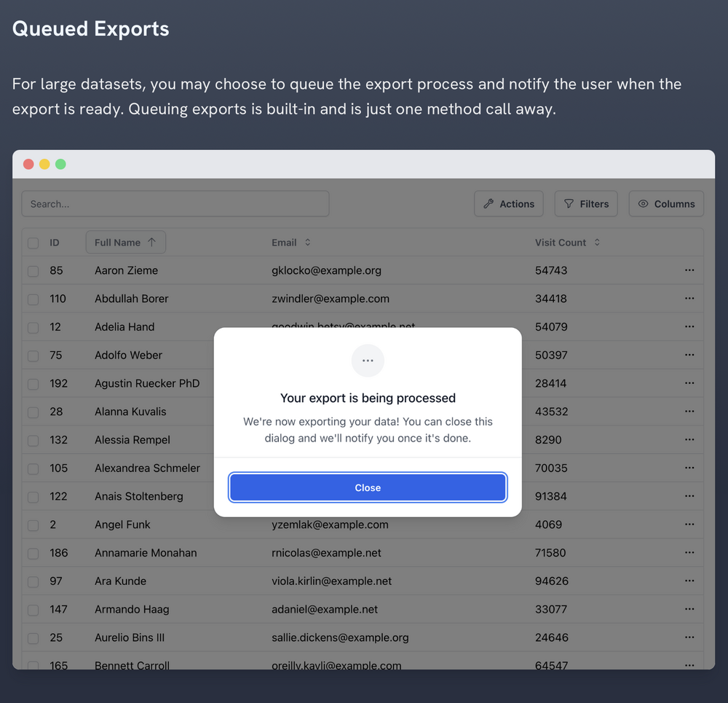Open row actions menu for Agustin Ruecker PhD
Screen dimensions: 728x703
point(689,383)
